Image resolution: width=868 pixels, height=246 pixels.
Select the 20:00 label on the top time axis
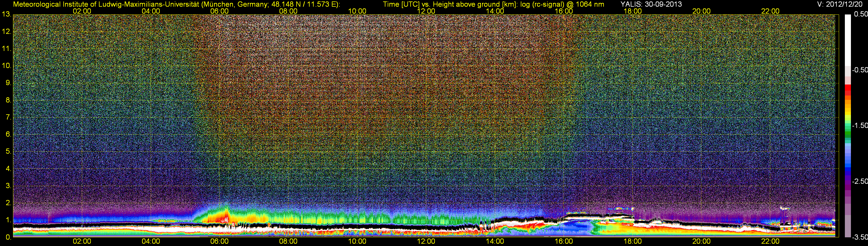pyautogui.click(x=702, y=11)
